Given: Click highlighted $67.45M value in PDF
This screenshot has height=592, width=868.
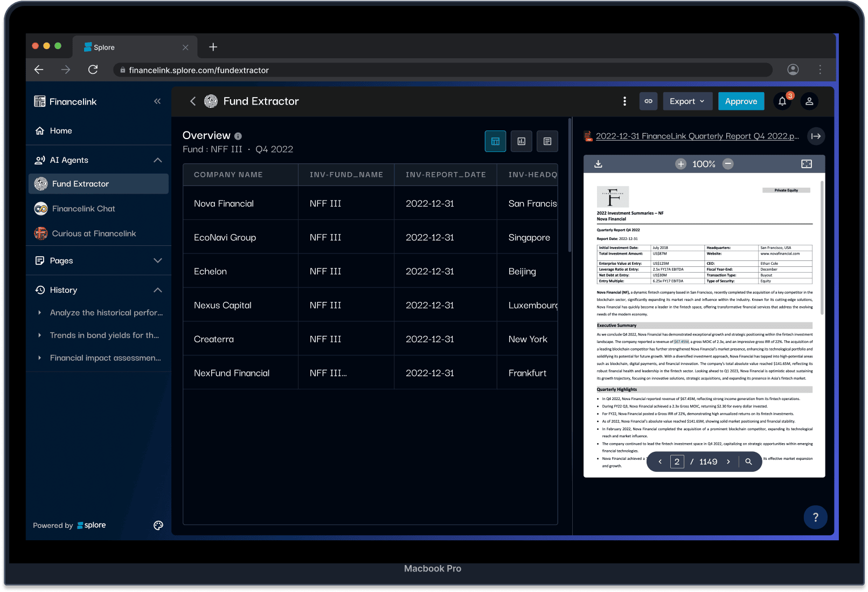Looking at the screenshot, I should (x=681, y=342).
